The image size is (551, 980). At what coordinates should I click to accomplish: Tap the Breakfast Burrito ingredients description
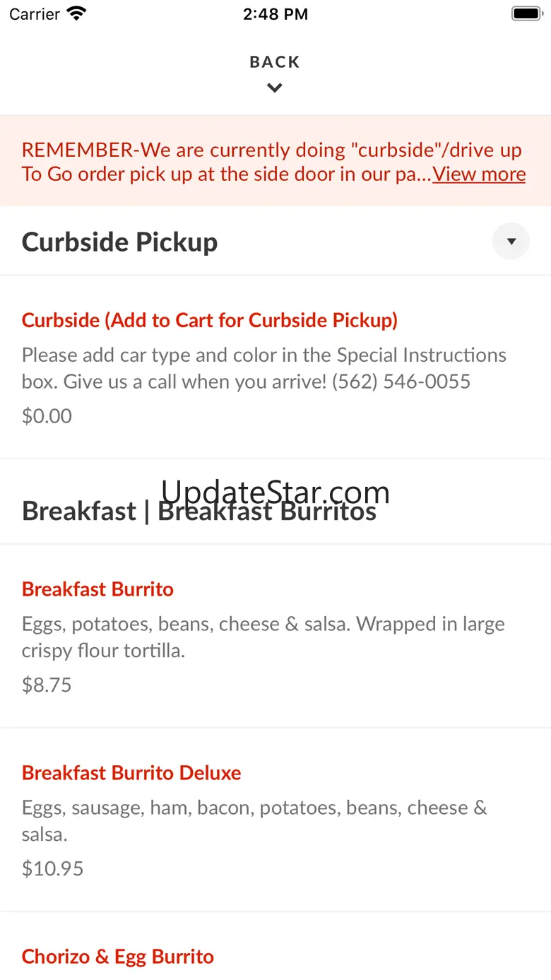tap(263, 637)
